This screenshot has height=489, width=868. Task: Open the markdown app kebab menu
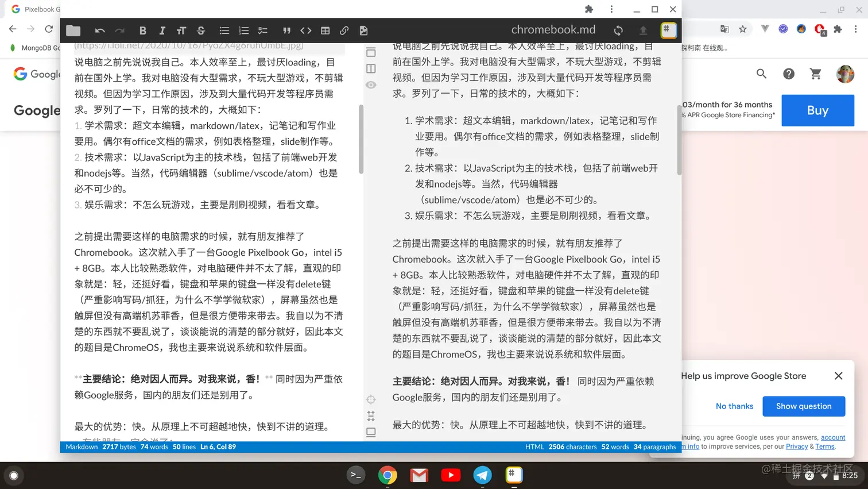point(611,9)
